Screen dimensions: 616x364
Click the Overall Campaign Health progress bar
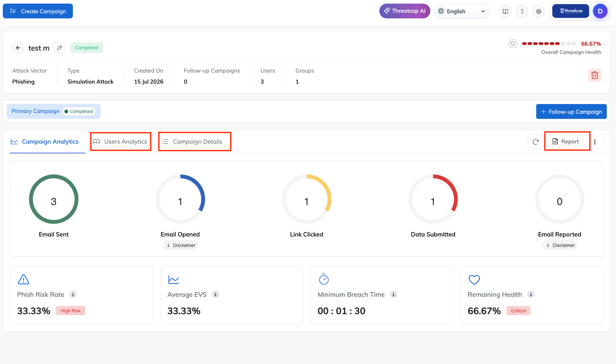549,44
